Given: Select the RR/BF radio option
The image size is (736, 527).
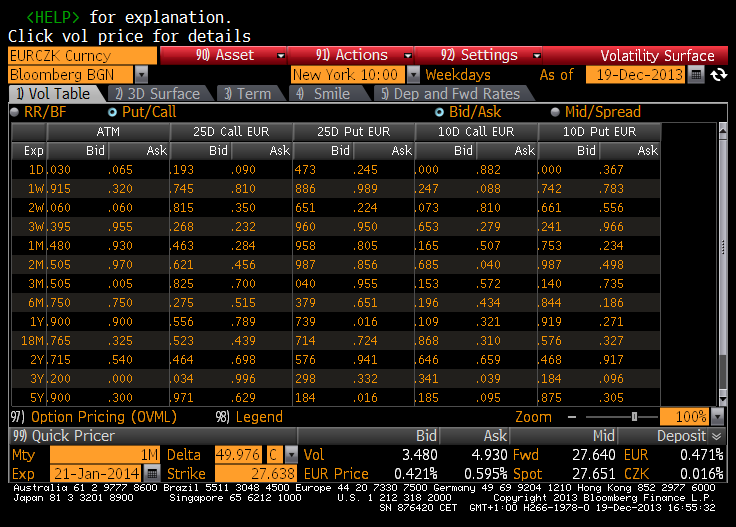Looking at the screenshot, I should 15,112.
